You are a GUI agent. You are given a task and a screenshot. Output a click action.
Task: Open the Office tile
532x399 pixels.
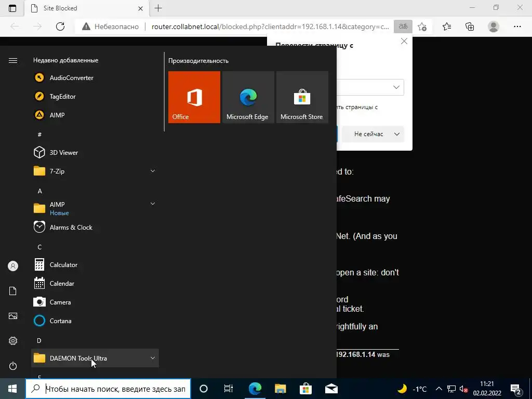[x=194, y=97]
